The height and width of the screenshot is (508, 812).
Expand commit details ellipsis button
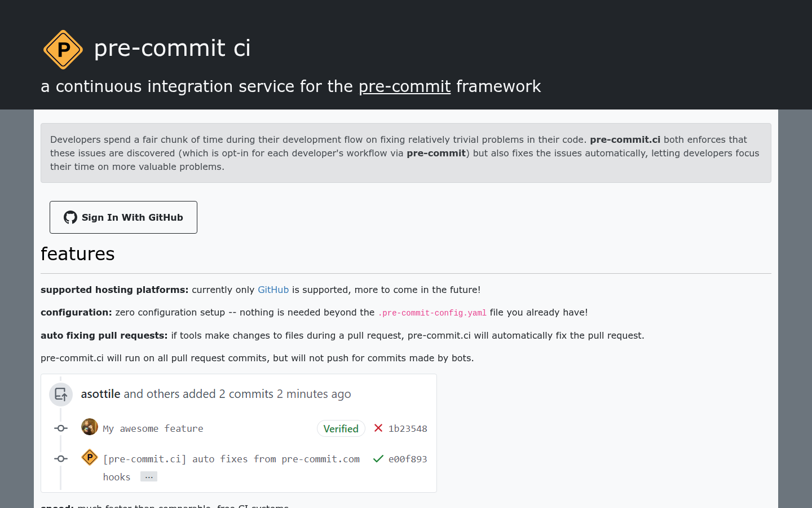pos(149,477)
